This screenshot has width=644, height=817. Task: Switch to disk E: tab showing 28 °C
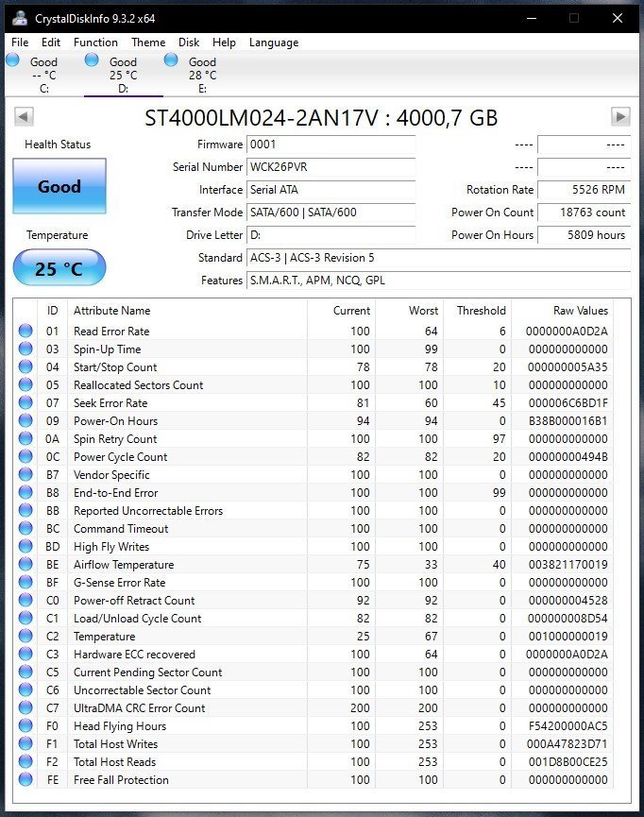202,76
